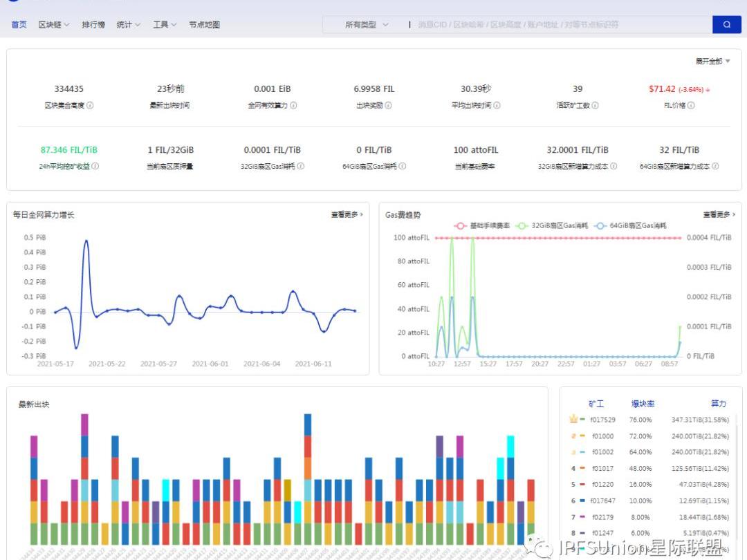Open the 所有类型 search type dropdown
Image resolution: width=747 pixels, height=560 pixels.
[x=367, y=25]
